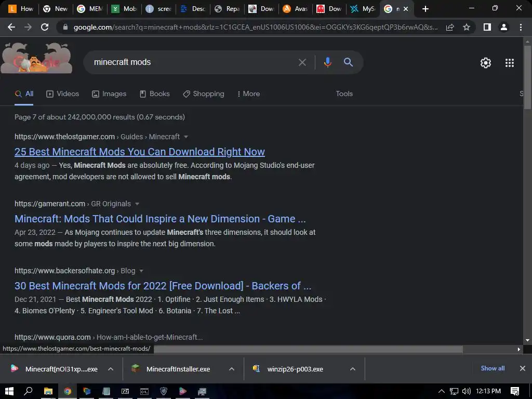This screenshot has width=532, height=399.
Task: Switch to the MySQL browser tab
Action: (x=363, y=9)
